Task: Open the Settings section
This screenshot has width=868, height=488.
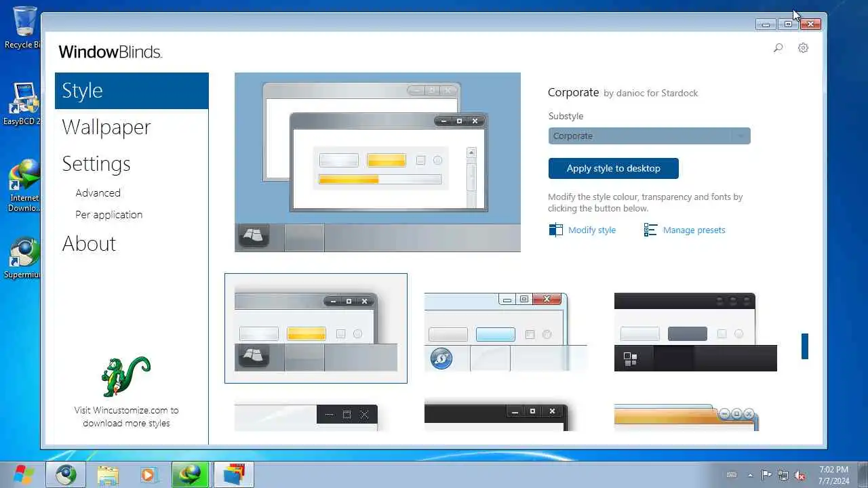Action: [96, 164]
